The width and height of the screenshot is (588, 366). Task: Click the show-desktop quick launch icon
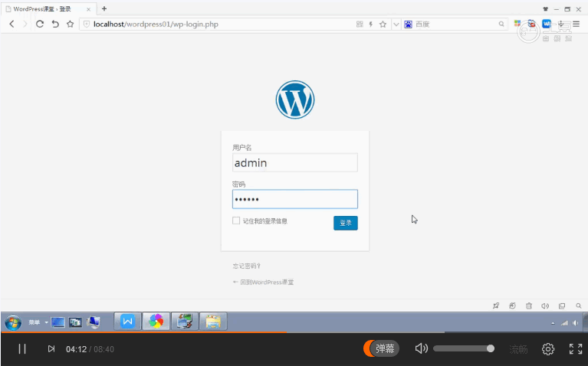tap(58, 322)
